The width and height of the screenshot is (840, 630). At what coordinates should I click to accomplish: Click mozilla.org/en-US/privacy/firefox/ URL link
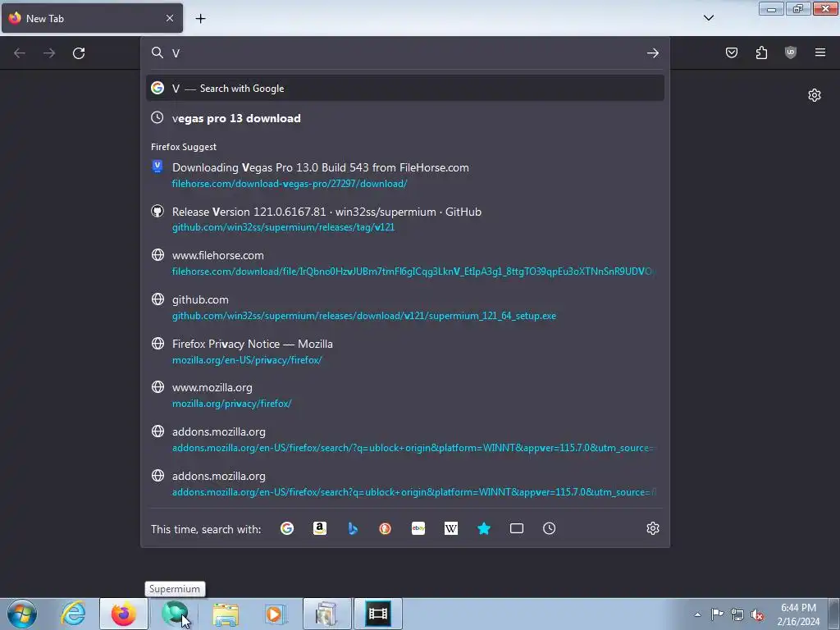click(x=247, y=360)
